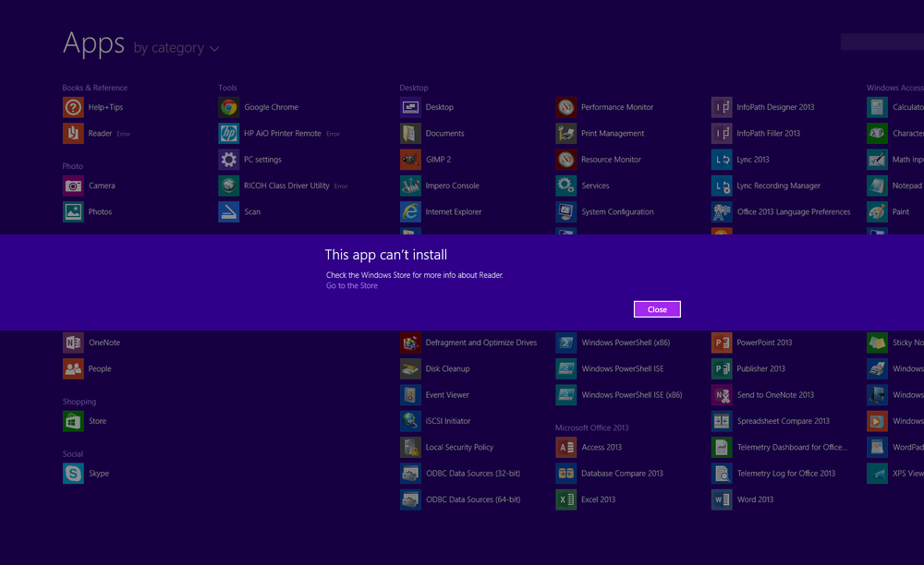The width and height of the screenshot is (924, 565).
Task: Launch the Scan app icon
Action: click(228, 212)
